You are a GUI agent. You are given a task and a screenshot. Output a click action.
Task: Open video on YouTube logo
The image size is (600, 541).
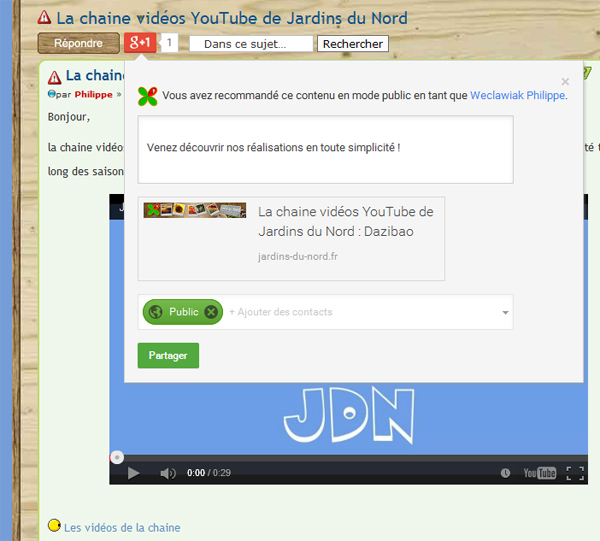pos(540,473)
